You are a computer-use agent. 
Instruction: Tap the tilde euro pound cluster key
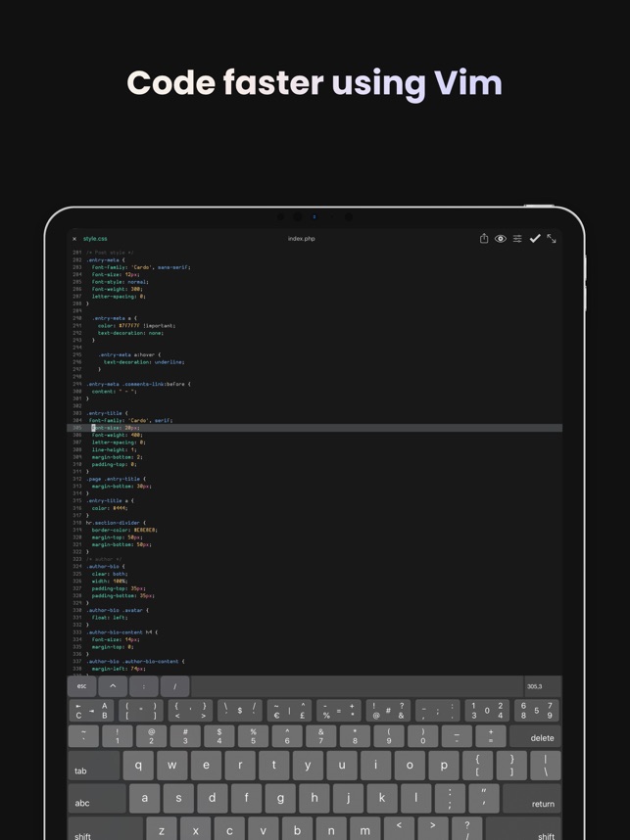pyautogui.click(x=290, y=711)
